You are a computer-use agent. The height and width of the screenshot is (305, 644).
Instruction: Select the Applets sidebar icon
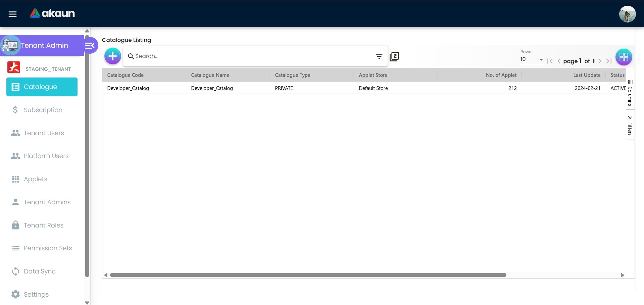[15, 179]
